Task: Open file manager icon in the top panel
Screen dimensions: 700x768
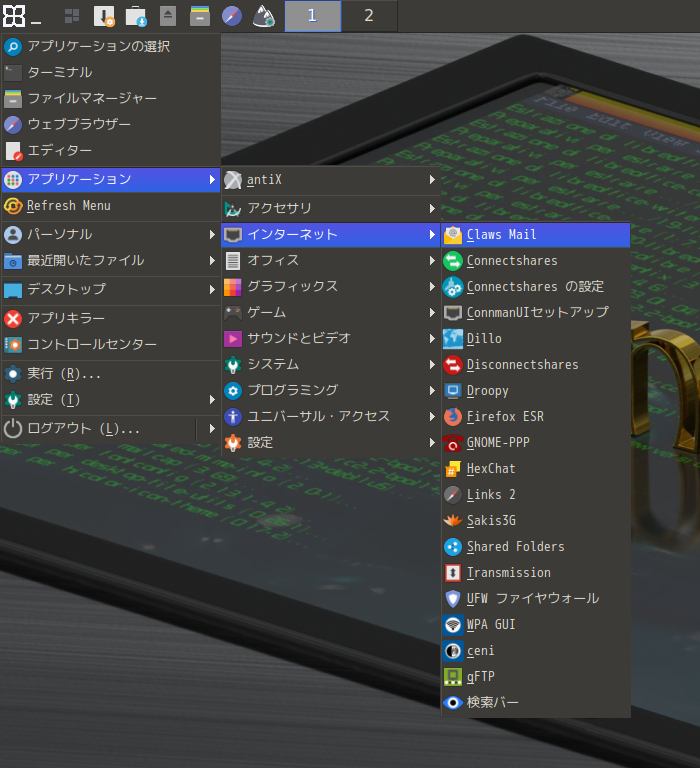Action: 200,16
